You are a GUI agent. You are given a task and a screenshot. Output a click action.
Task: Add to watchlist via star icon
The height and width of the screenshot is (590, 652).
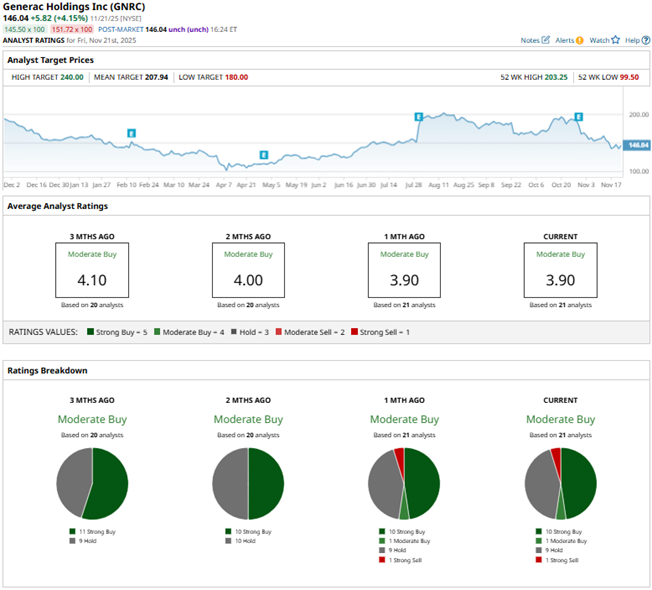click(x=615, y=40)
